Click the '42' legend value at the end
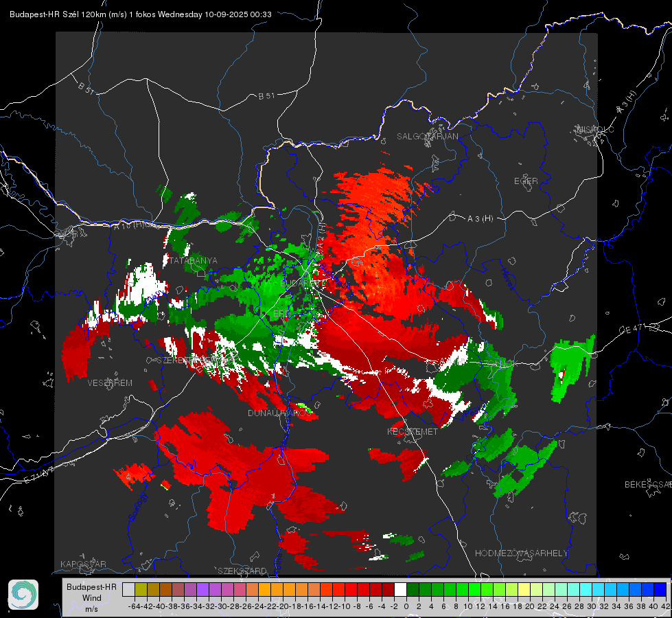672x618 pixels. pyautogui.click(x=666, y=606)
